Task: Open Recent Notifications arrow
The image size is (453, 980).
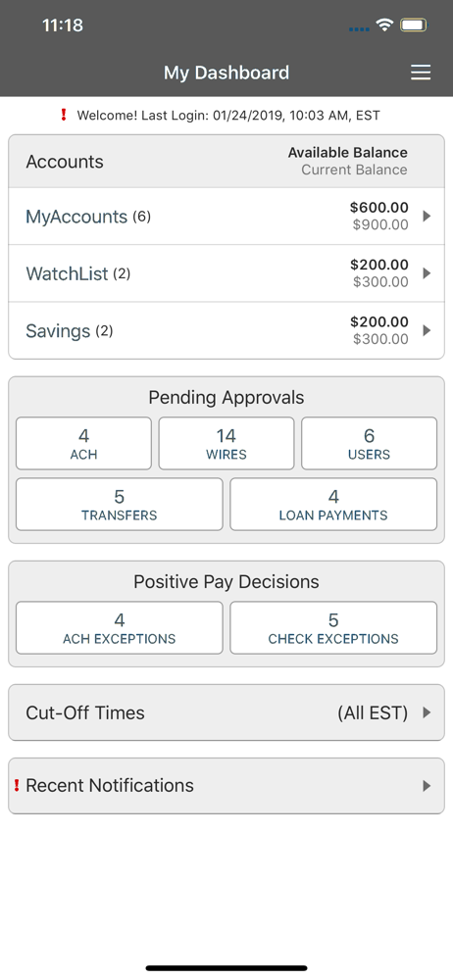Action: point(427,786)
